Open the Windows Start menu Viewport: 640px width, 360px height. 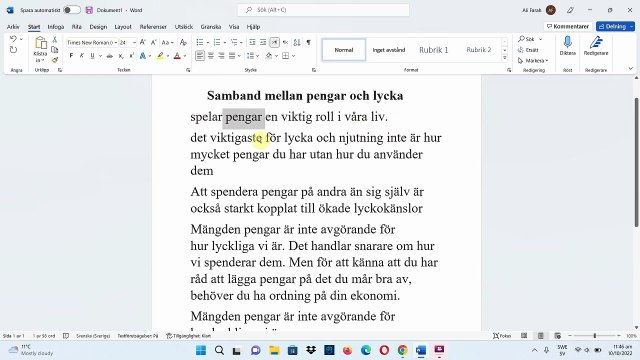(x=201, y=350)
